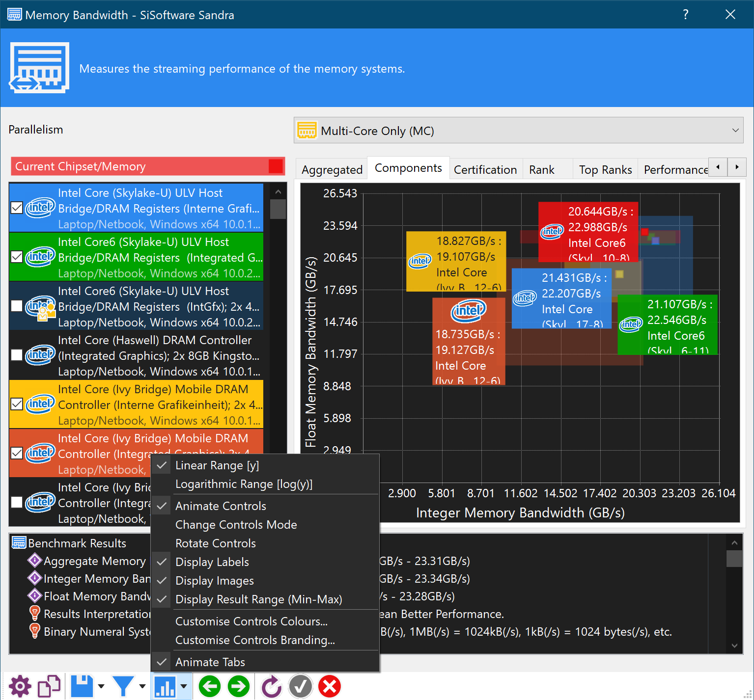This screenshot has width=754, height=700.
Task: Click the results panel scroll-down arrow
Action: [734, 646]
